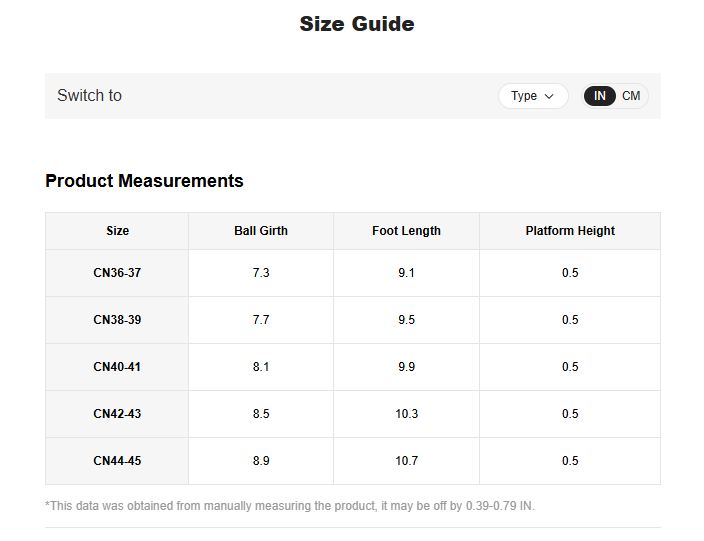
Task: Click the Product Measurements heading
Action: pos(144,181)
